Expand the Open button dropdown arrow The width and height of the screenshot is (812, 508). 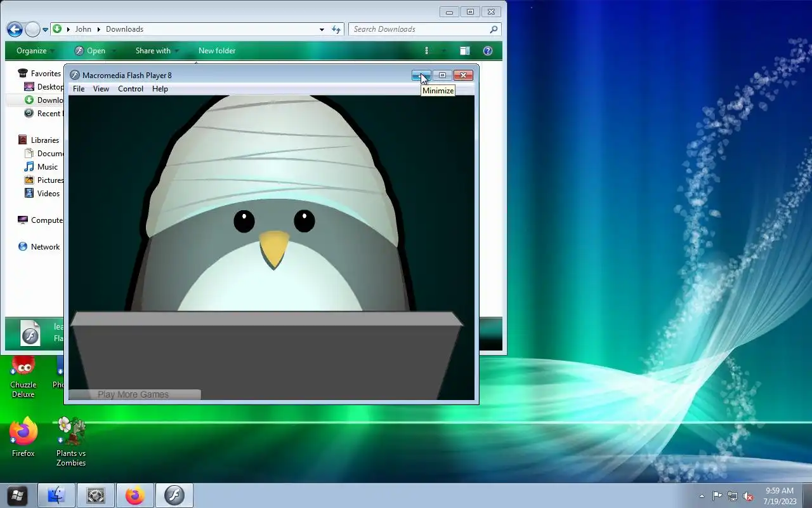[114, 51]
